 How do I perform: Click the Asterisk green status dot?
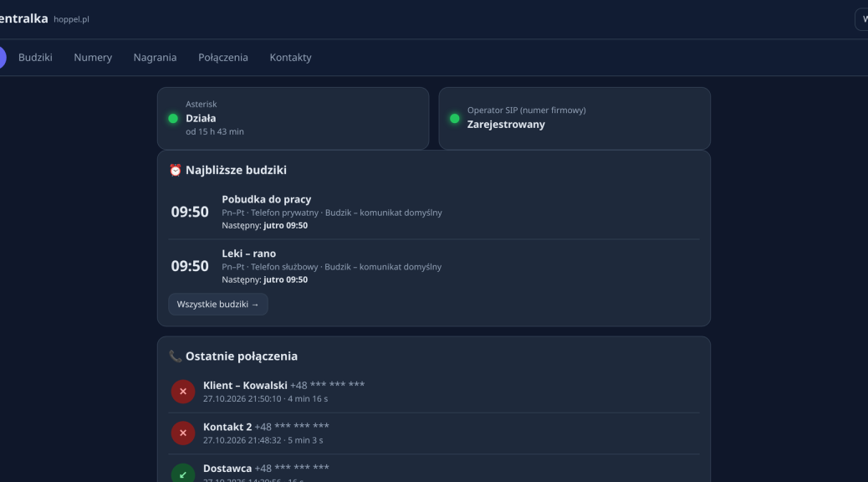click(x=173, y=118)
